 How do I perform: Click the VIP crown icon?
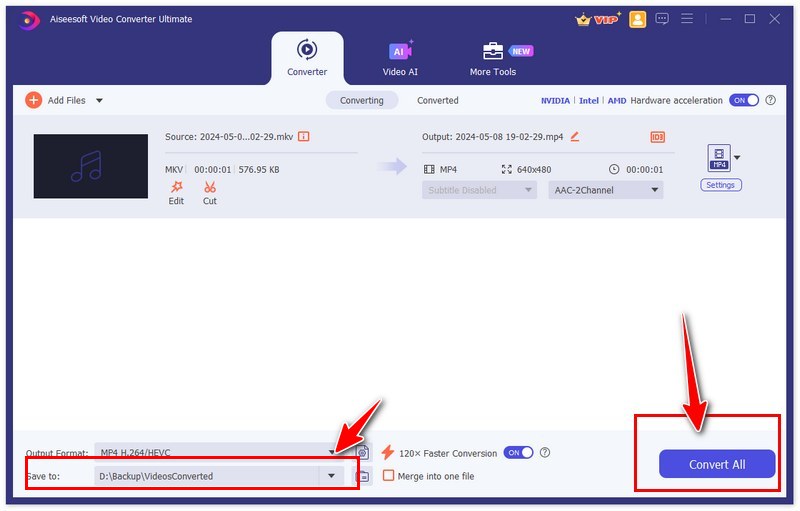(x=597, y=19)
